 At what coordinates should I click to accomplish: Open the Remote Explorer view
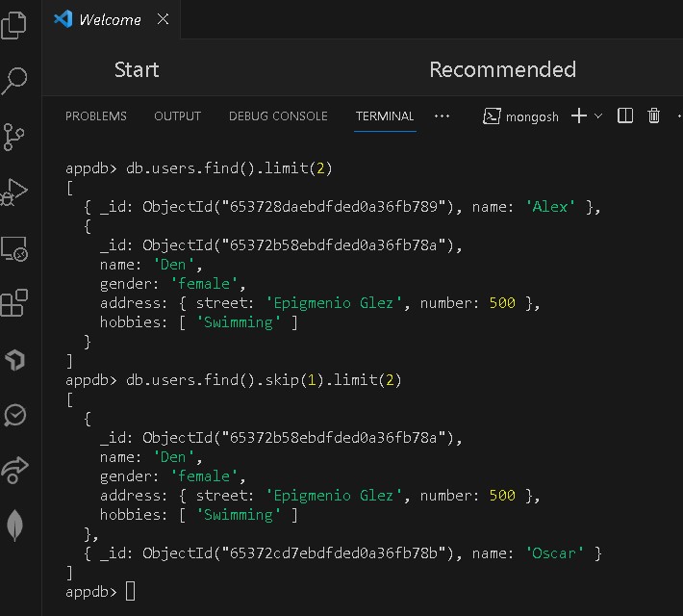(14, 248)
